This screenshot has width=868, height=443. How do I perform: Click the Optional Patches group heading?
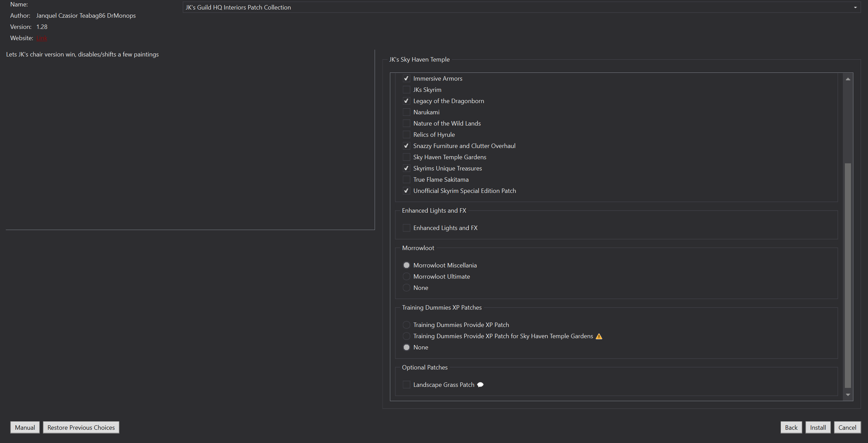click(x=425, y=367)
